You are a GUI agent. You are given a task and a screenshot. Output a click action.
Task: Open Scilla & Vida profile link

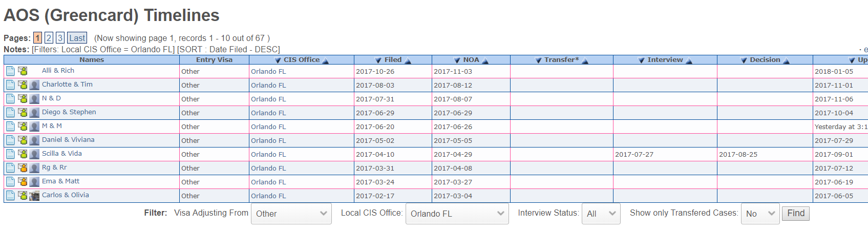click(x=62, y=154)
